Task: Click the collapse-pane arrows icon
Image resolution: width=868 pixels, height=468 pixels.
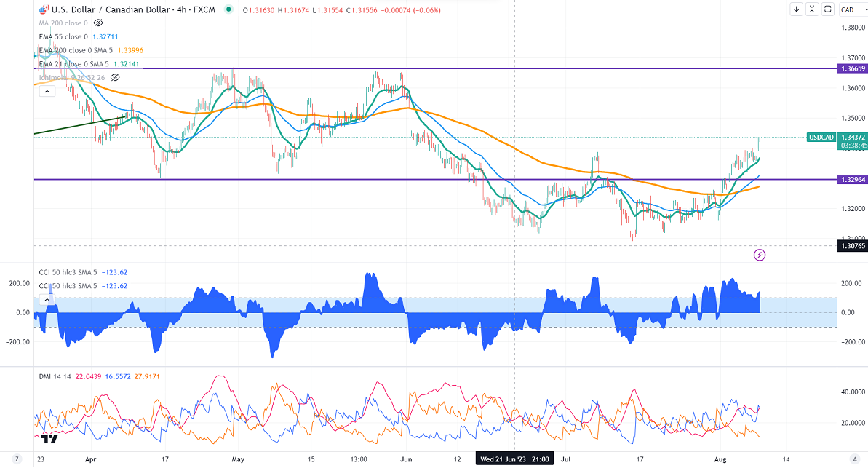Action: point(811,9)
